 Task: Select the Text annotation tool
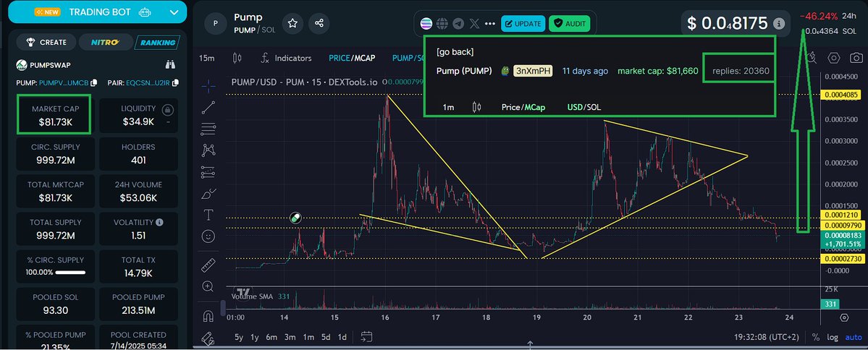pos(208,215)
